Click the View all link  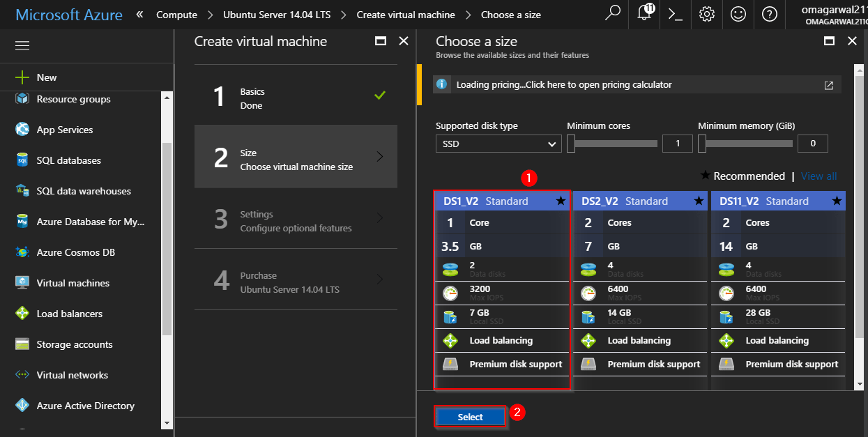[818, 176]
